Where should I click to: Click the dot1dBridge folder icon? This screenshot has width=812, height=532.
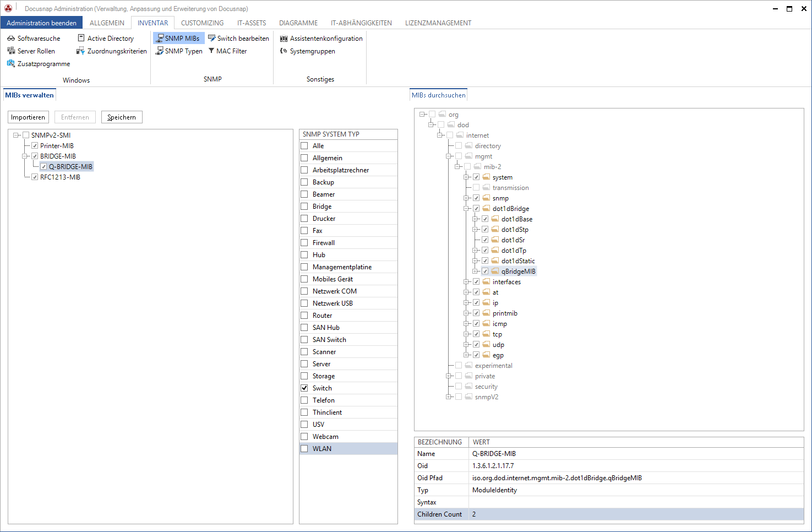click(x=486, y=209)
